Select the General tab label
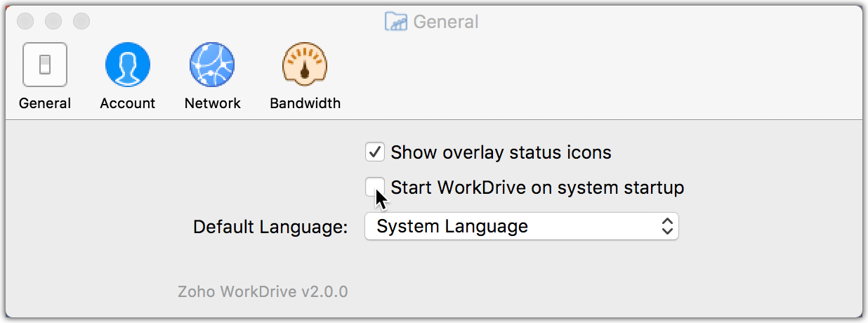The height and width of the screenshot is (323, 868). [x=45, y=103]
